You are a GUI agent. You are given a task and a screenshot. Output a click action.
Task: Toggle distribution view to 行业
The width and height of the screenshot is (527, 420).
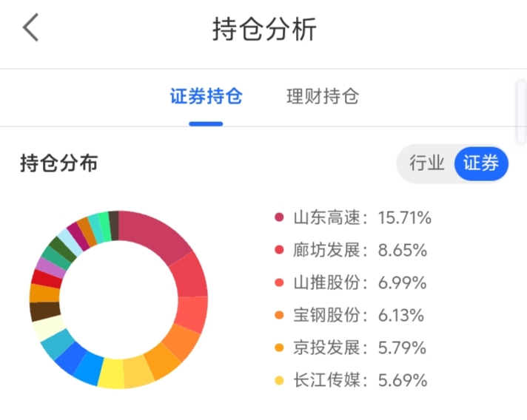pos(426,163)
